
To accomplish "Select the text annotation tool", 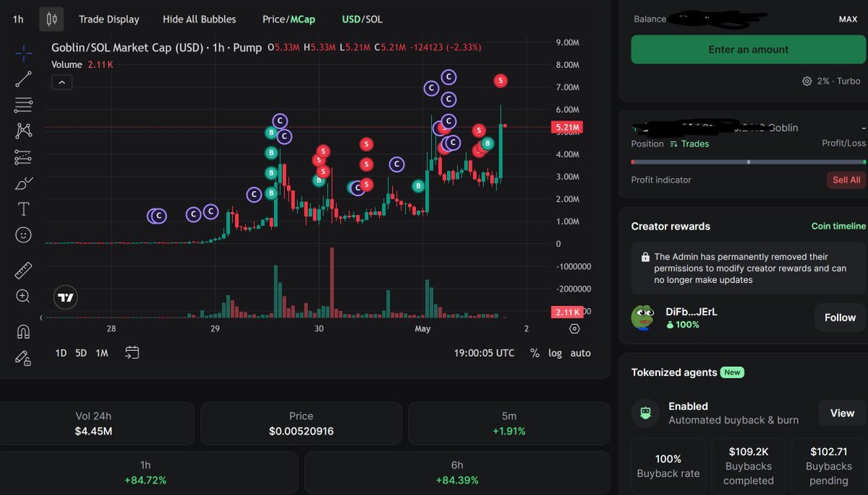I will [23, 209].
